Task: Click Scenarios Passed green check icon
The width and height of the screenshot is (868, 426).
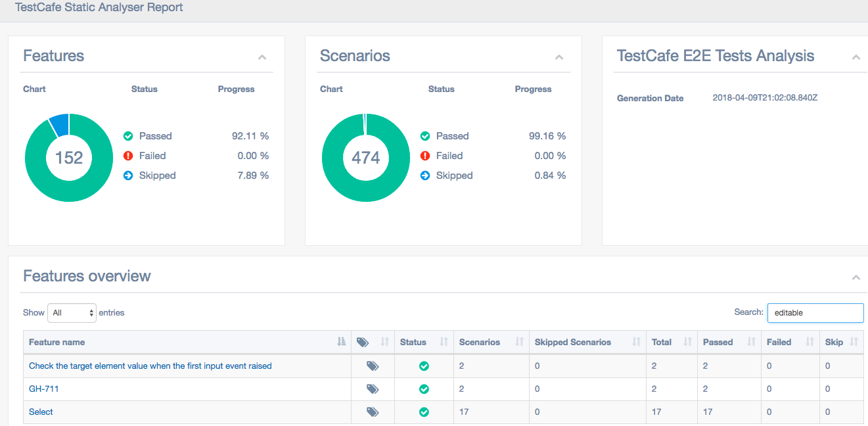Action: coord(425,136)
